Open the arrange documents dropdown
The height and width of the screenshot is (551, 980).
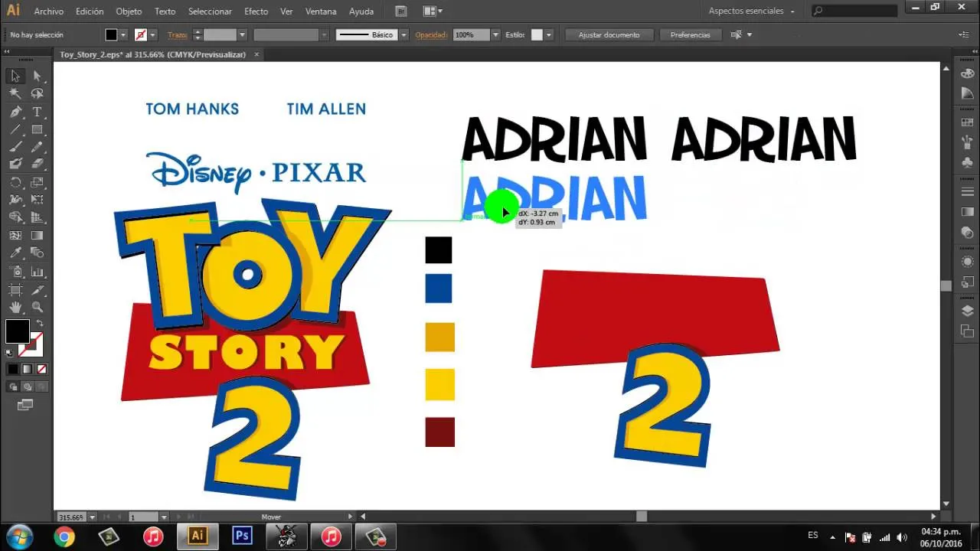click(x=433, y=11)
